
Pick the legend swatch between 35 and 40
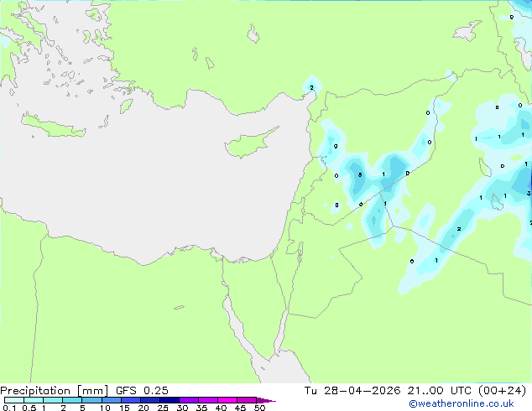pos(208,400)
